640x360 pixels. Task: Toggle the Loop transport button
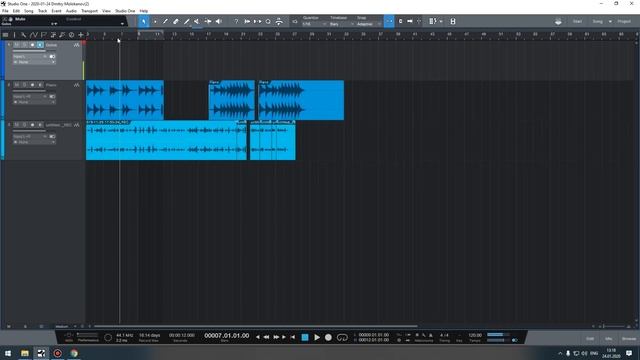pos(342,337)
